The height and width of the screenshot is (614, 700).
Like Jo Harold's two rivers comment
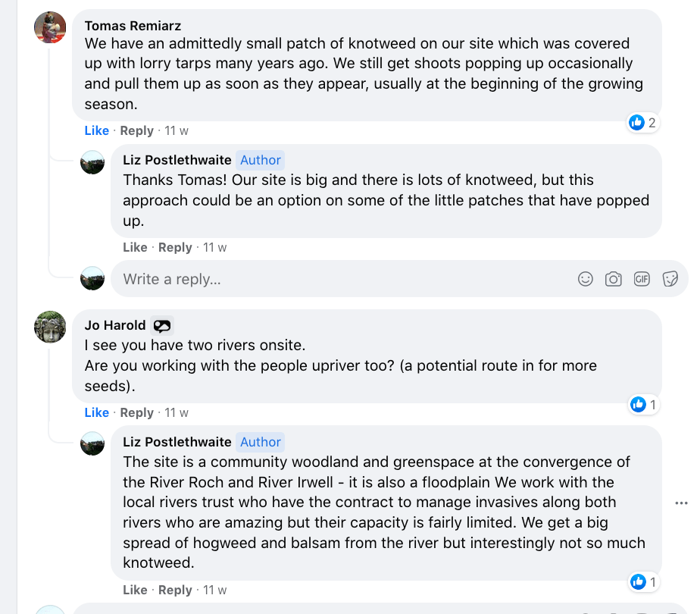point(96,412)
